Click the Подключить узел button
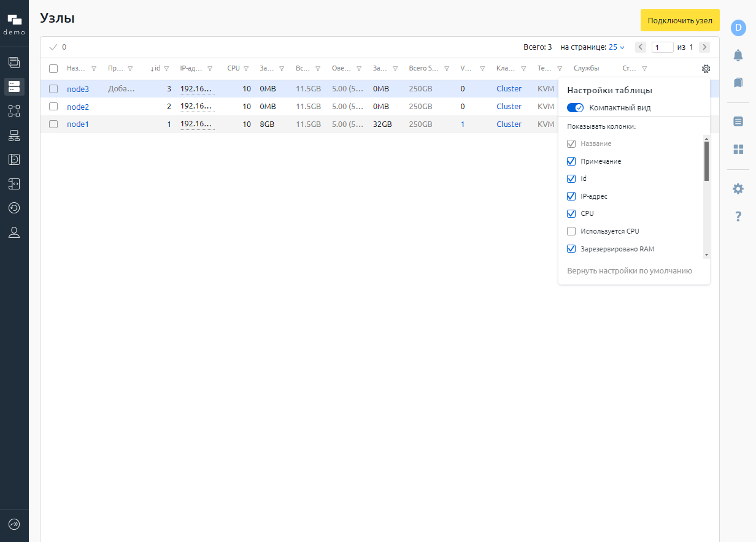Image resolution: width=756 pixels, height=542 pixels. coord(680,20)
